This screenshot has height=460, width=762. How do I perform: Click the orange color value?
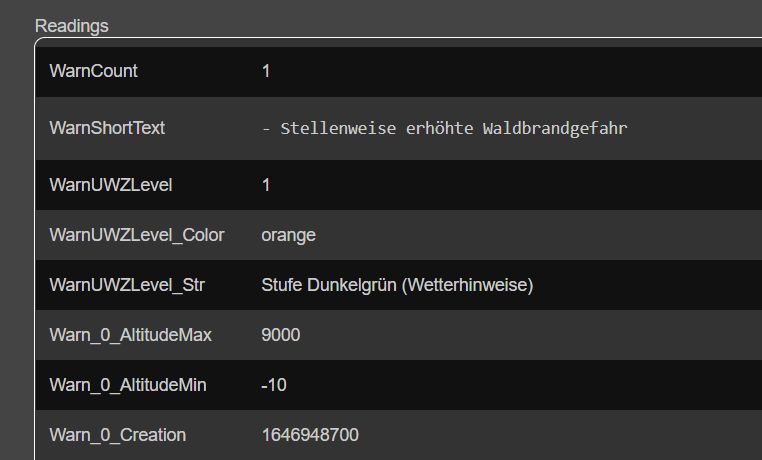288,235
